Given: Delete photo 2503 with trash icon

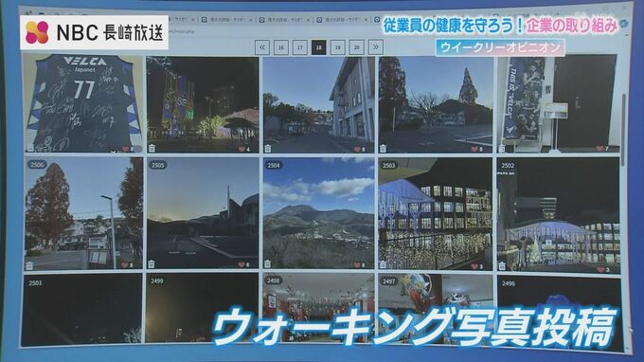Looking at the screenshot, I should point(383,264).
